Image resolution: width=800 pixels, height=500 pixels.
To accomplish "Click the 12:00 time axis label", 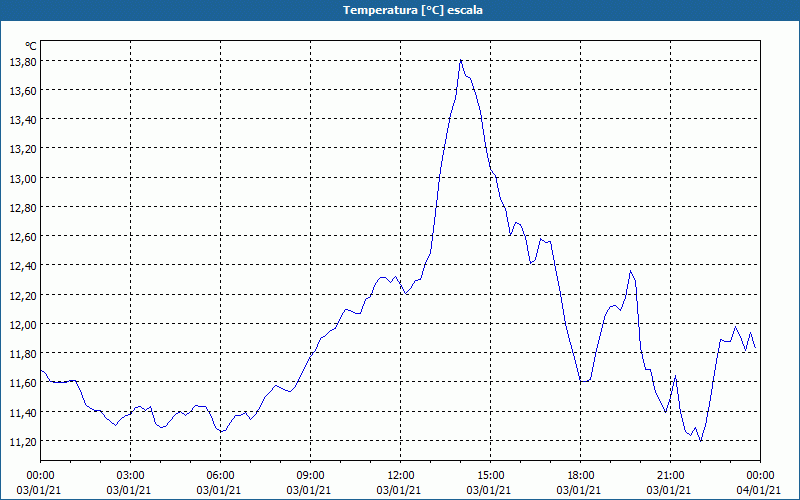I will pyautogui.click(x=401, y=476).
